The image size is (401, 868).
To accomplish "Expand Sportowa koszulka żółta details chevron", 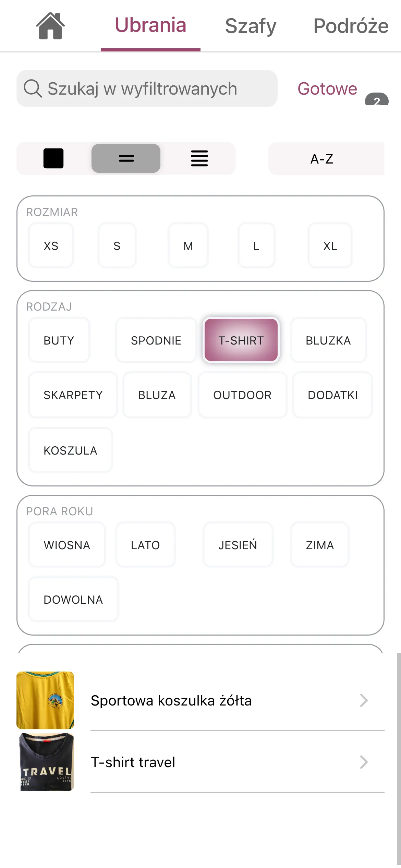I will coord(364,700).
